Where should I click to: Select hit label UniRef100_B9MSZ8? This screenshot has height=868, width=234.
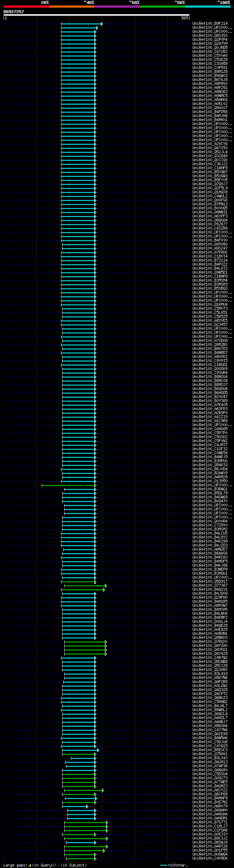click(x=210, y=72)
